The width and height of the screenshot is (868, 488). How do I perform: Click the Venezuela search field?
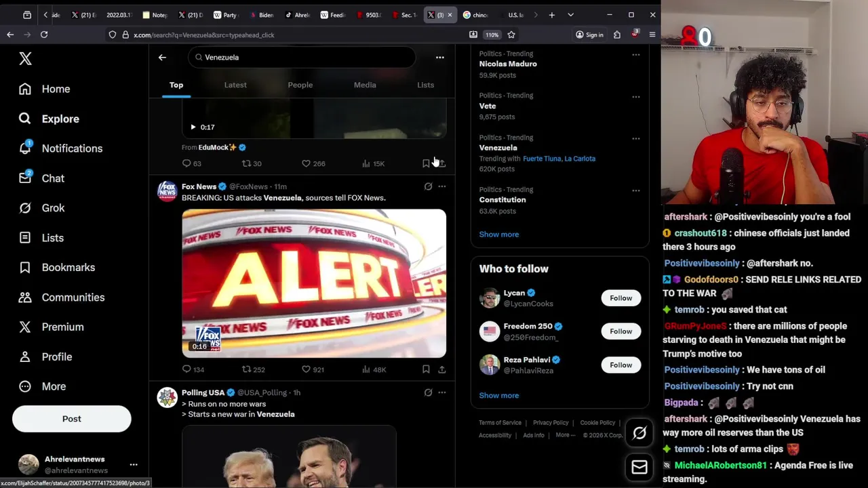tap(302, 58)
